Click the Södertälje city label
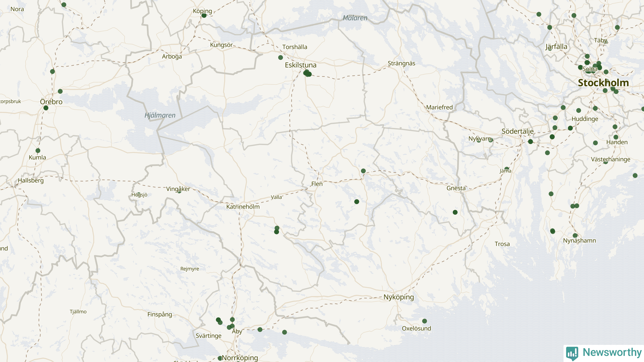The width and height of the screenshot is (644, 362). pyautogui.click(x=517, y=131)
